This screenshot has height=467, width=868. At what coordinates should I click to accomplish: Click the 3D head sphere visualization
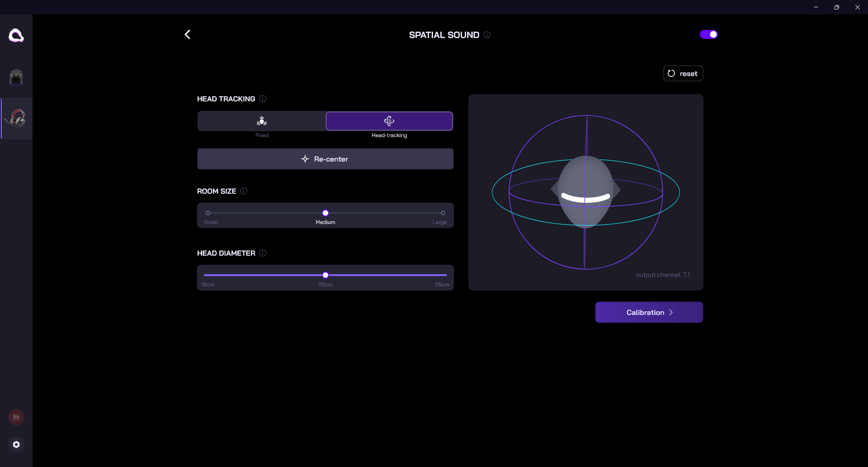585,192
